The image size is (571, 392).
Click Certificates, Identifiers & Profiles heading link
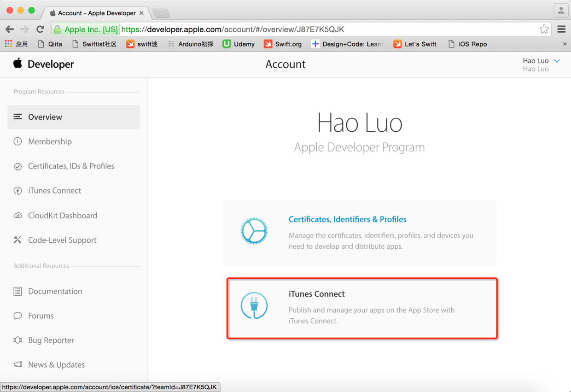348,219
